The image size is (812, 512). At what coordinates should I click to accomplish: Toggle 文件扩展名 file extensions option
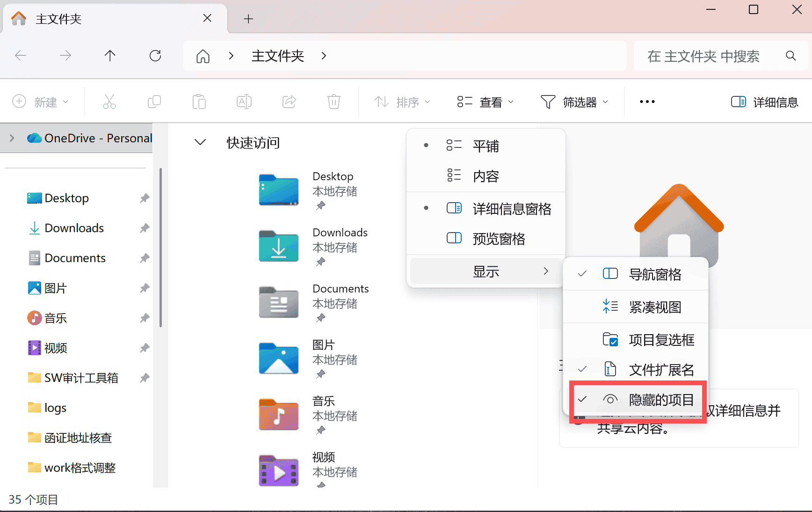click(636, 370)
